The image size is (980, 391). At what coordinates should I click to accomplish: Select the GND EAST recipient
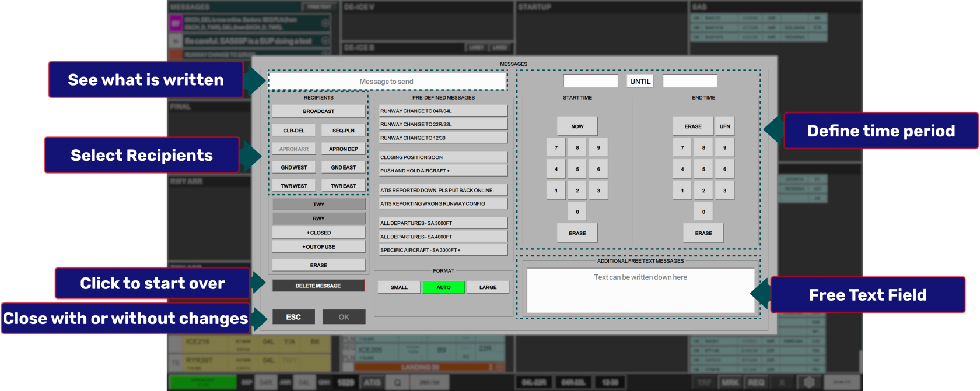click(x=344, y=167)
